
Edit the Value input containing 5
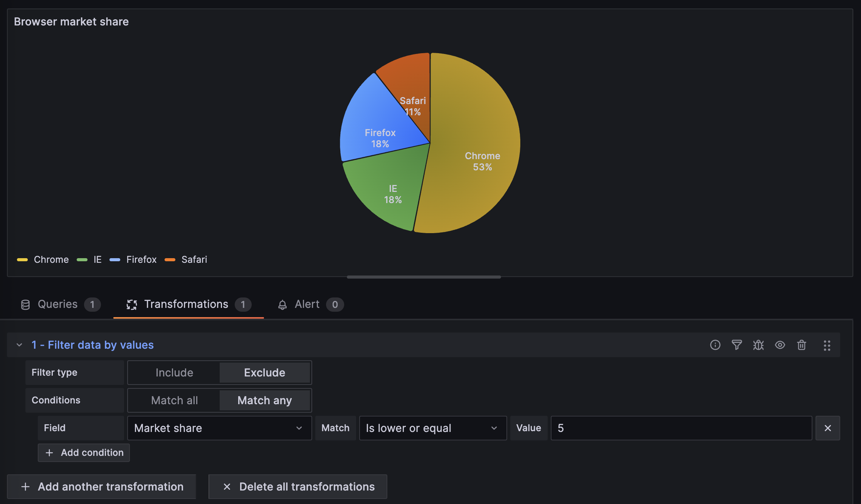[681, 428]
